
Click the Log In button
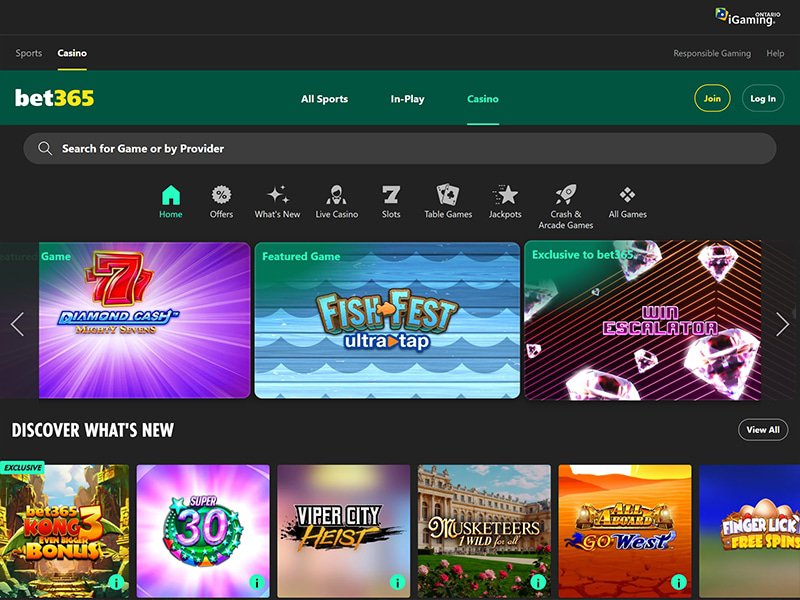point(763,98)
